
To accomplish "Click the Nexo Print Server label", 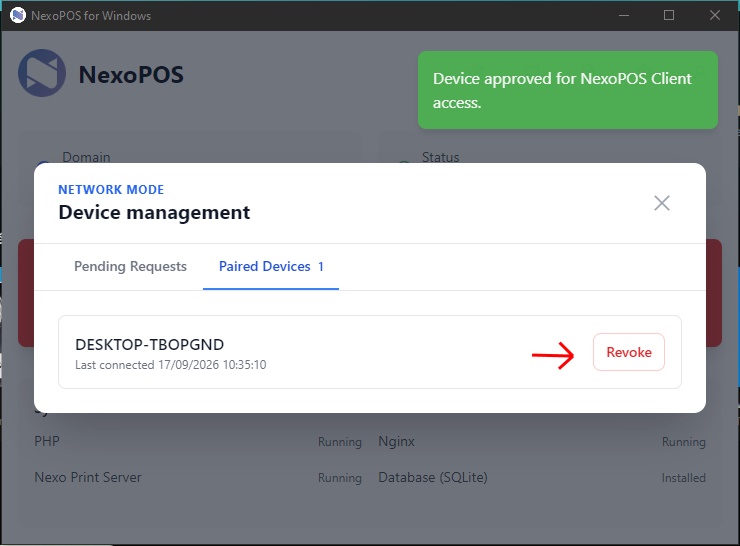I will tap(88, 477).
